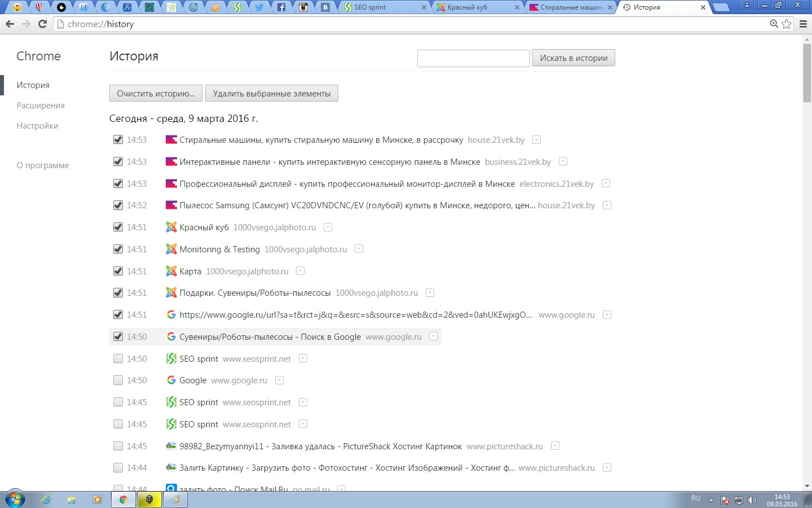
Task: Click the Искать в истории button
Action: (573, 58)
